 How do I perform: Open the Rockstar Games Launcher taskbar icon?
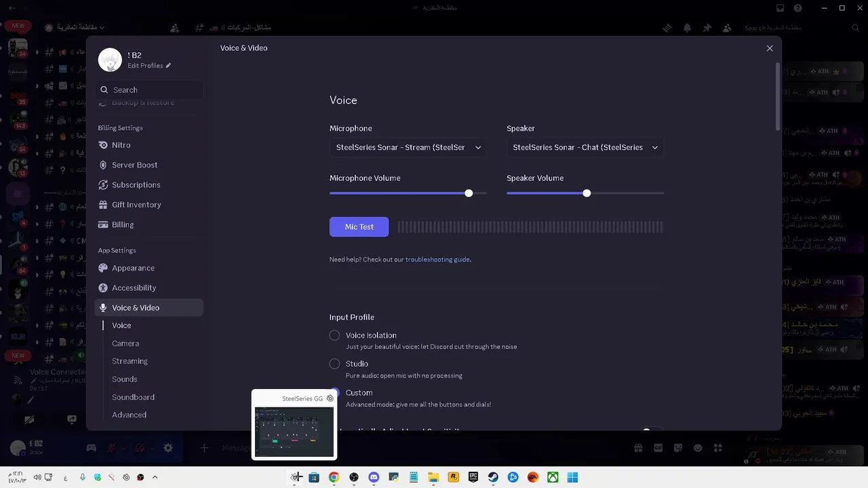coord(453,477)
